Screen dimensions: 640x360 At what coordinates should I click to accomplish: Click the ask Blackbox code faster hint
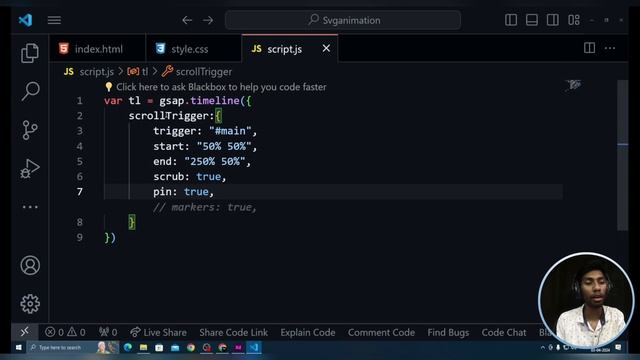click(221, 87)
